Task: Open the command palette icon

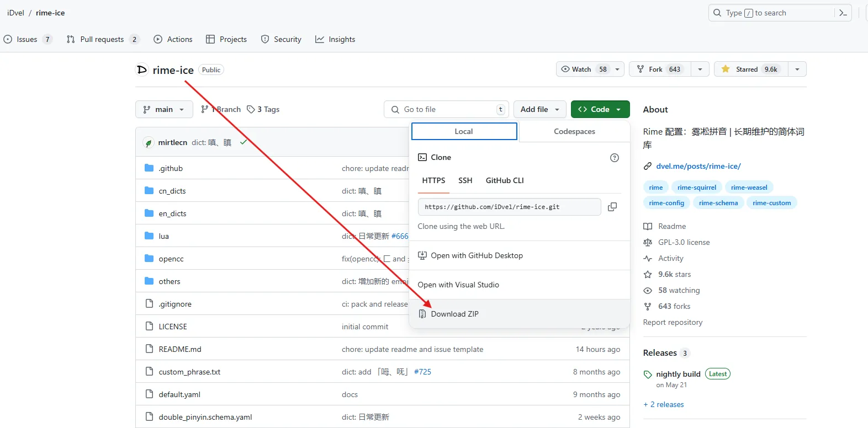Action: pyautogui.click(x=843, y=13)
